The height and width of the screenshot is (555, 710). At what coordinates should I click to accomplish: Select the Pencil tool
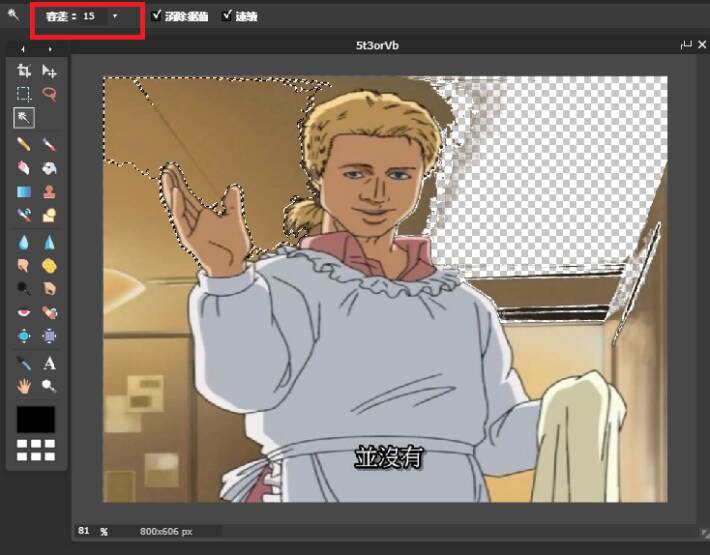pos(24,144)
